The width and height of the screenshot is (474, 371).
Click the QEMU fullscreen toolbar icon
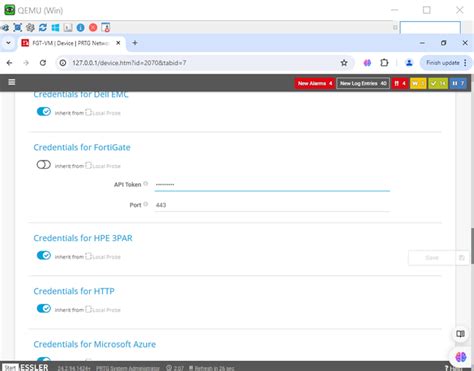pyautogui.click(x=17, y=27)
